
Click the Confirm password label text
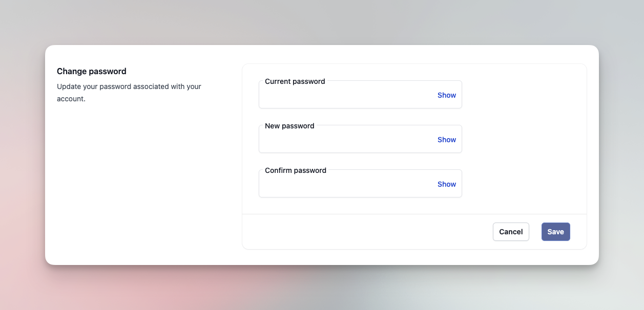[295, 170]
